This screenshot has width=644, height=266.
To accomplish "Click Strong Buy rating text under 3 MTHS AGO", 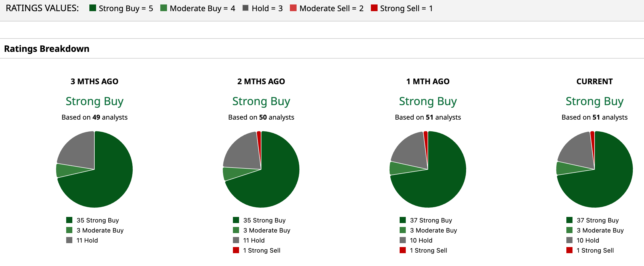I will [94, 101].
